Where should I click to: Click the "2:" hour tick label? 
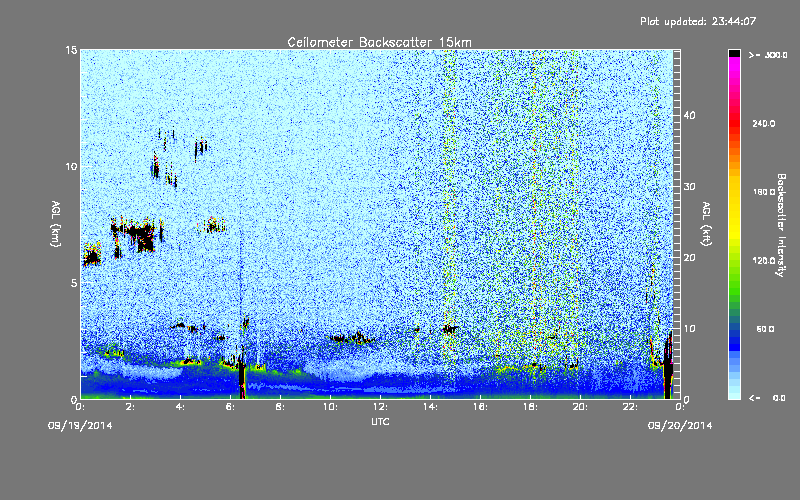click(x=130, y=407)
